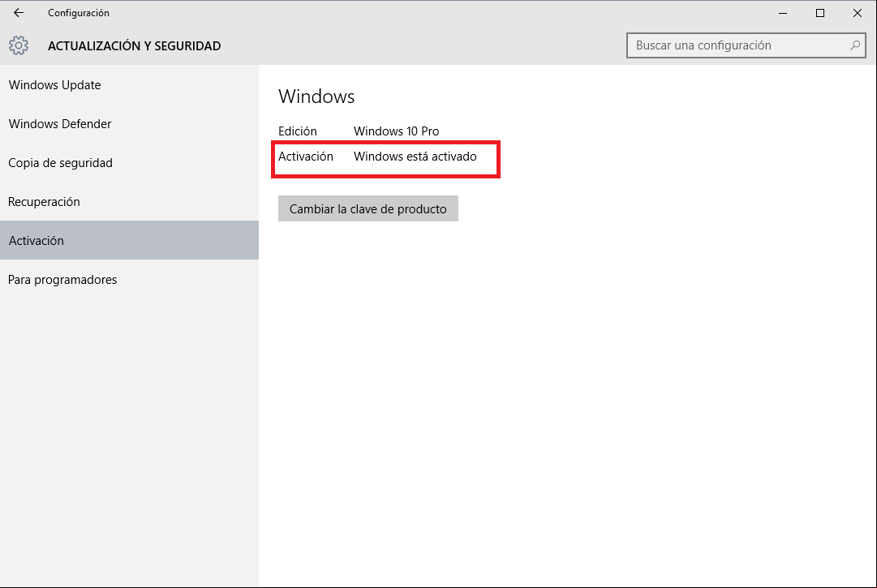
Task: Maximize the Configuración window
Action: pyautogui.click(x=820, y=13)
